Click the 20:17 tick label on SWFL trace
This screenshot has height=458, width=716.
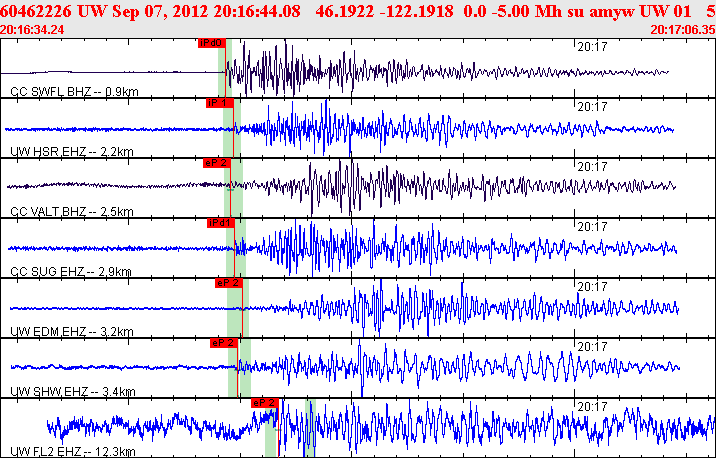click(x=592, y=47)
